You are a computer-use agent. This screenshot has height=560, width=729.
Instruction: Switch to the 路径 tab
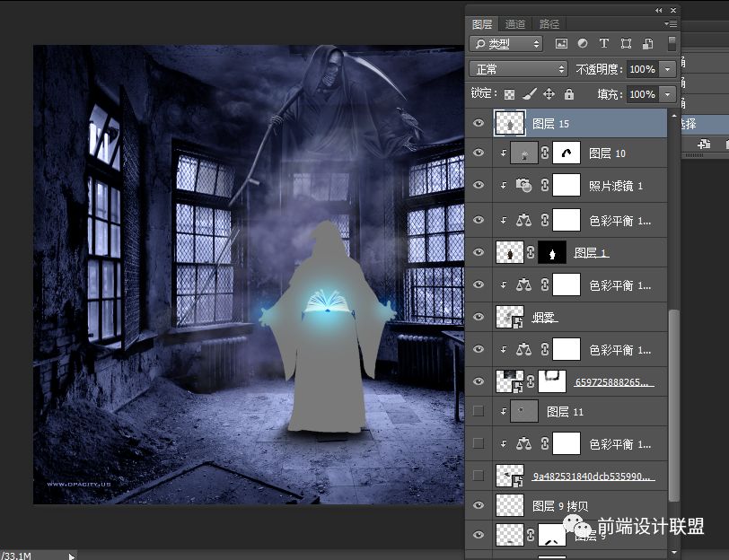[x=549, y=23]
